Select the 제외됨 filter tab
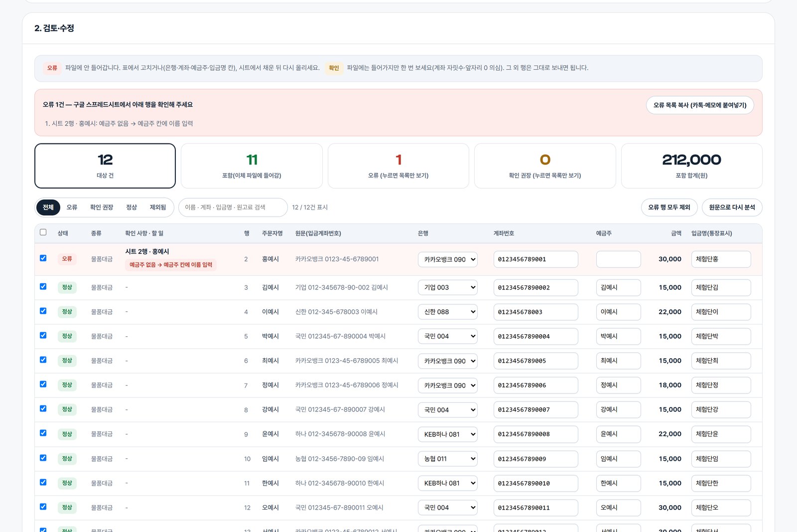Viewport: 797px width, 532px height. point(158,207)
